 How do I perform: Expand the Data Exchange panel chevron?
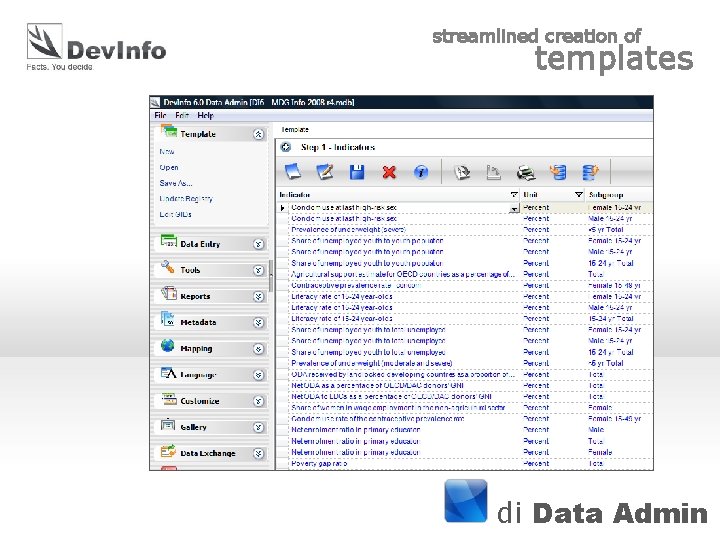coord(259,453)
